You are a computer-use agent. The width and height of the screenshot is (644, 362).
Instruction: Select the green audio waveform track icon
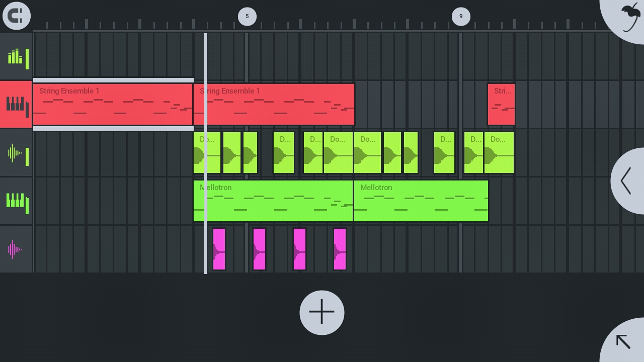(16, 153)
